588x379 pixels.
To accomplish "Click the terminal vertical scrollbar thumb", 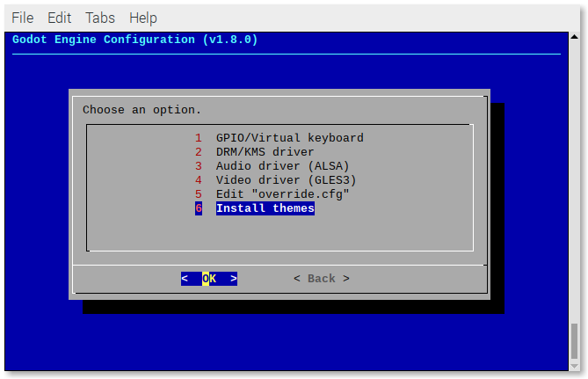I will (x=574, y=341).
